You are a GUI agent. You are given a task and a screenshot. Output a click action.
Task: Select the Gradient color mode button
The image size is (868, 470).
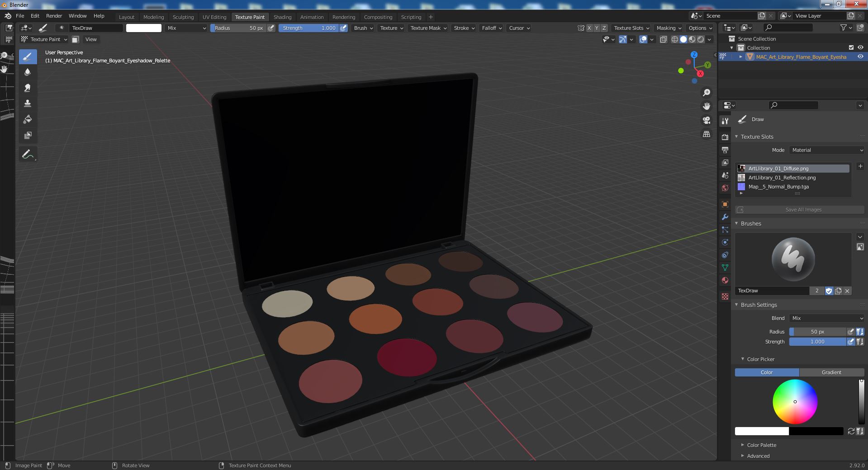831,372
